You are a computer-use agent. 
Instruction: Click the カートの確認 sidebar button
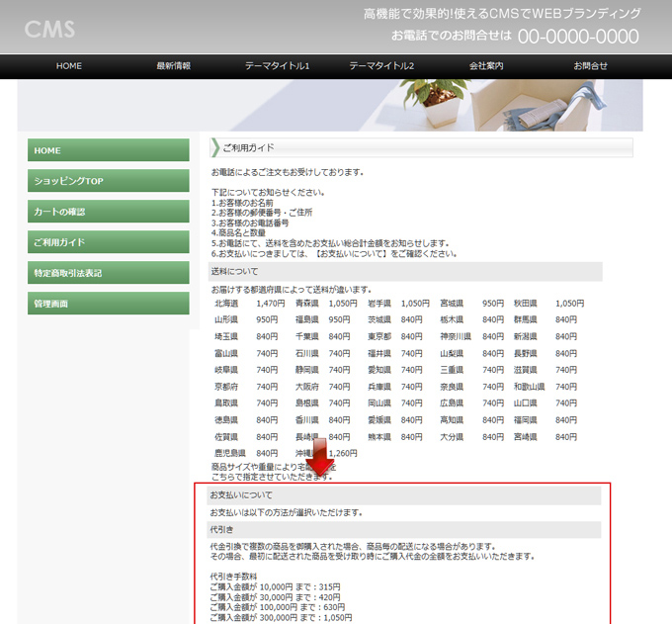pos(108,212)
